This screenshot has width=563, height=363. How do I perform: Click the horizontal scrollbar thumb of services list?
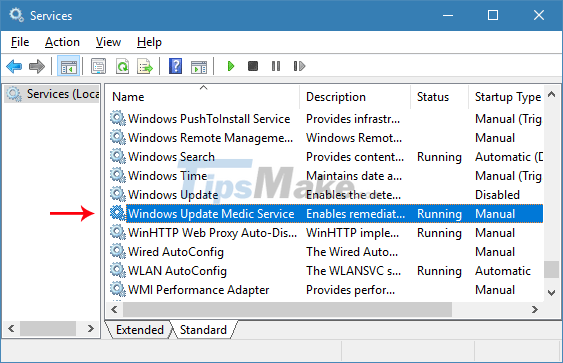(x=287, y=309)
